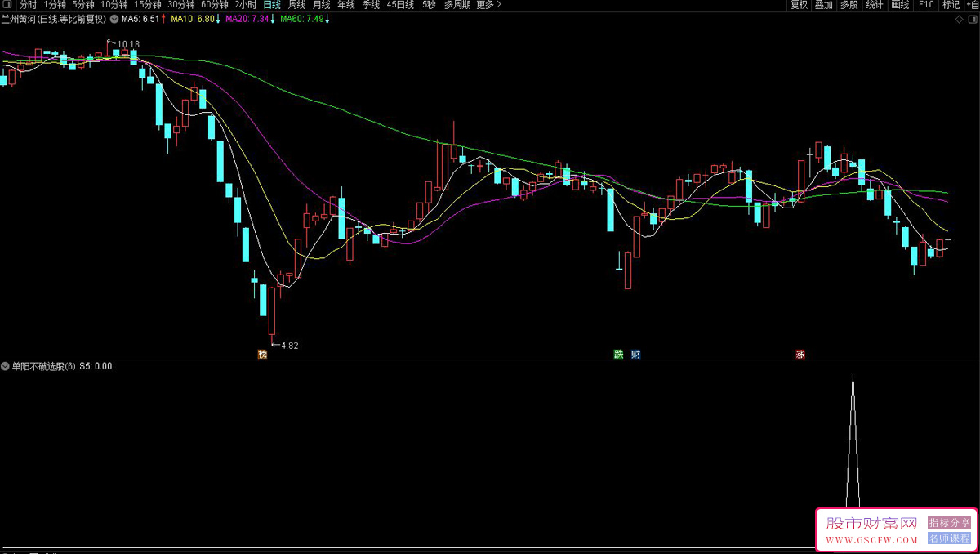Click the 涨 marker icon below the chart
Viewport: 980px width, 554px height.
click(800, 355)
